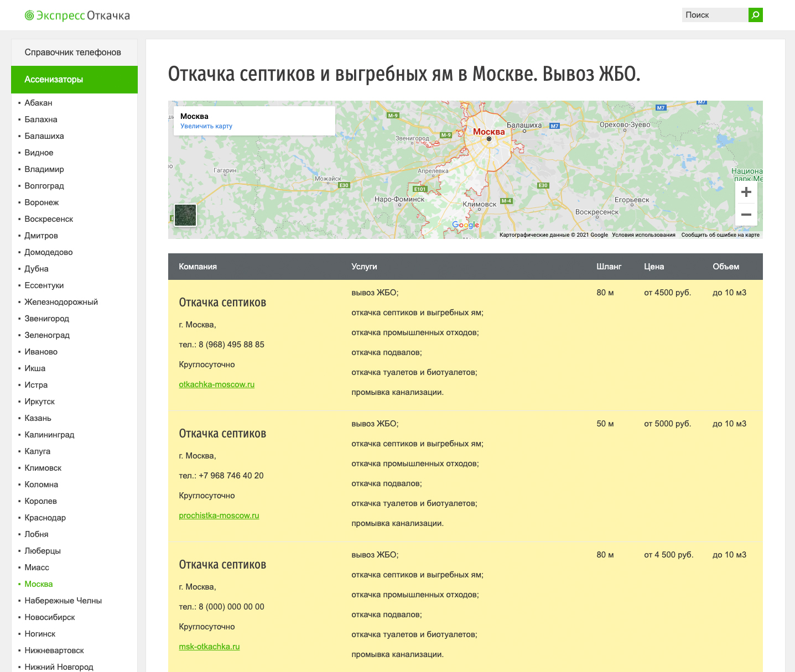Visit otkachka-moscow.ru website link

pos(216,384)
